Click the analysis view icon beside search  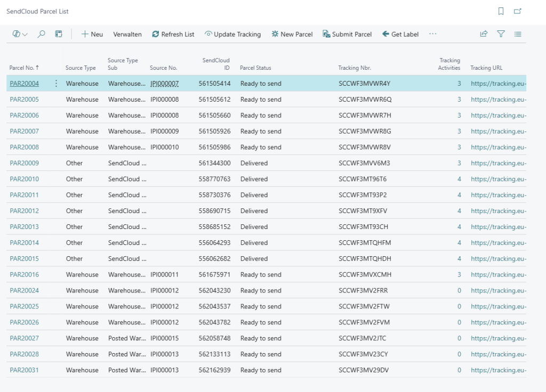(x=59, y=34)
